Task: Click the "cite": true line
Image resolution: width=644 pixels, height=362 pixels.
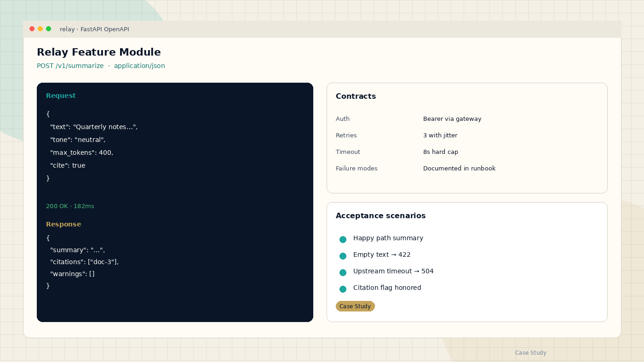Action: [68, 165]
